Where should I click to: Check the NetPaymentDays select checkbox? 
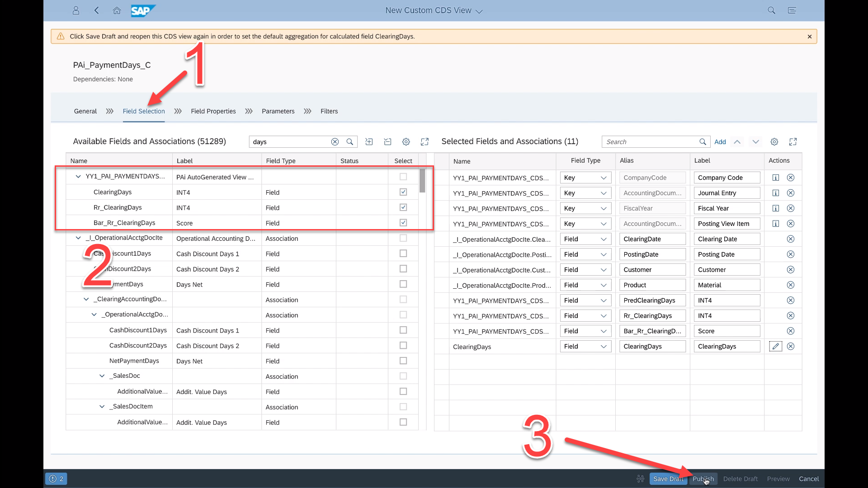403,361
